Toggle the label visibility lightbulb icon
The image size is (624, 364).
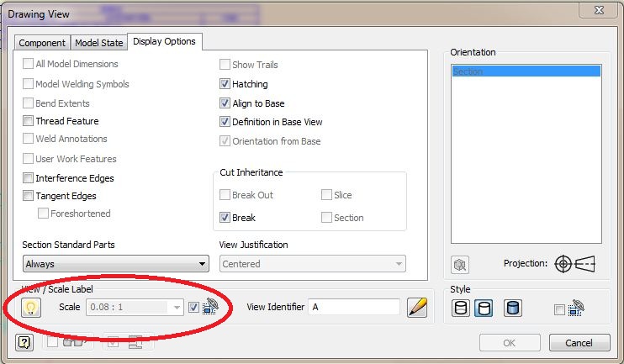coord(31,308)
